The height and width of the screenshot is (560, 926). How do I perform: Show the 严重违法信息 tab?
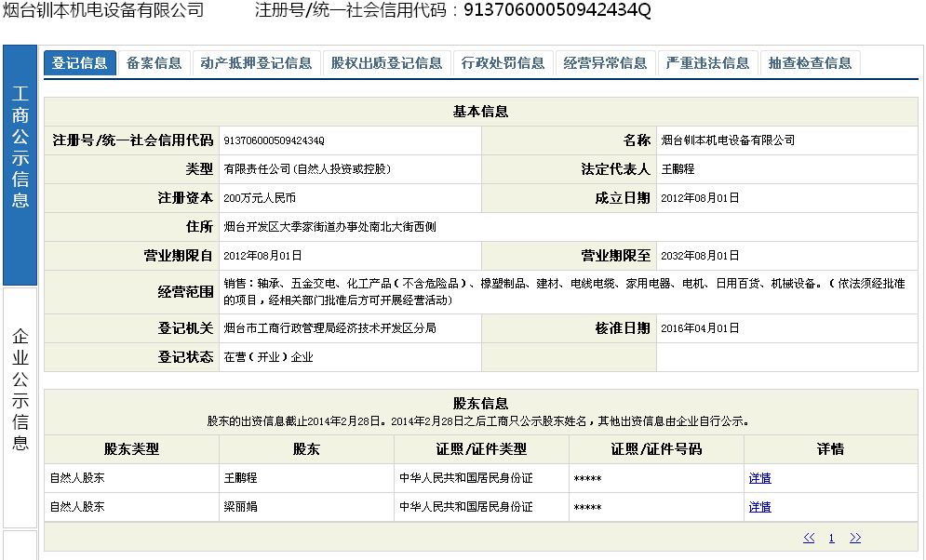click(x=708, y=63)
